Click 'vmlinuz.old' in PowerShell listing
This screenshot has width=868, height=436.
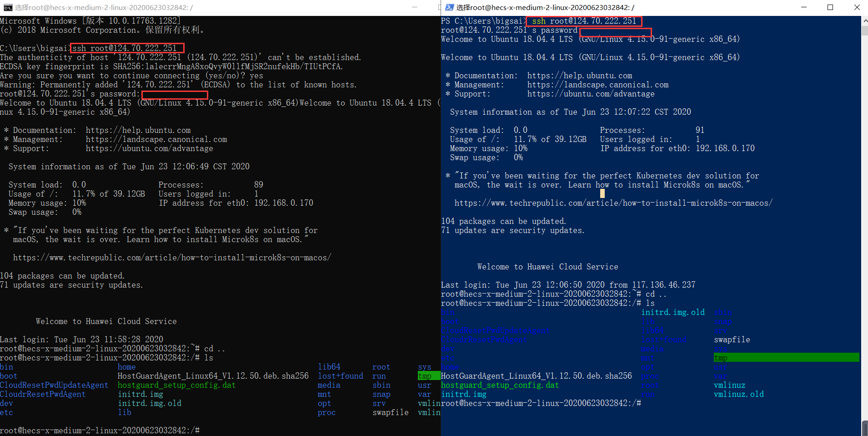click(739, 394)
